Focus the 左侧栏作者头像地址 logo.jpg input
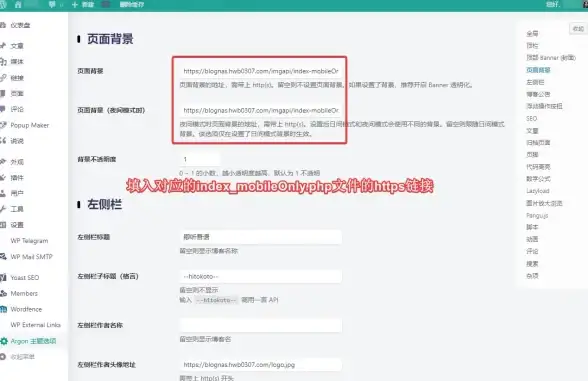 261,364
